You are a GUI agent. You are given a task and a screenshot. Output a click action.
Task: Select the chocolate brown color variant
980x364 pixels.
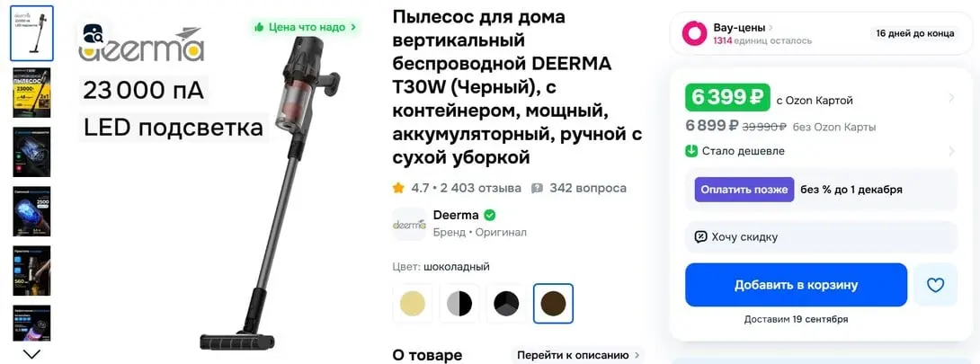tap(553, 304)
